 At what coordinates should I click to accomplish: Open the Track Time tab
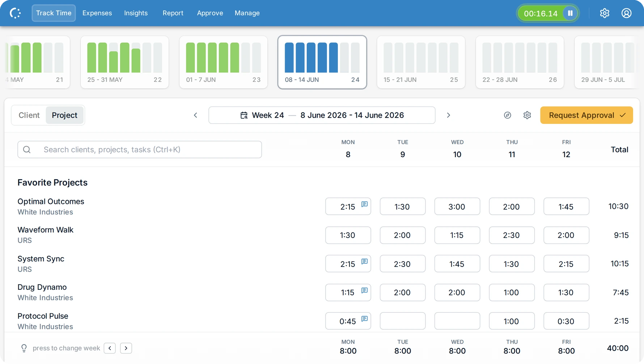point(54,13)
